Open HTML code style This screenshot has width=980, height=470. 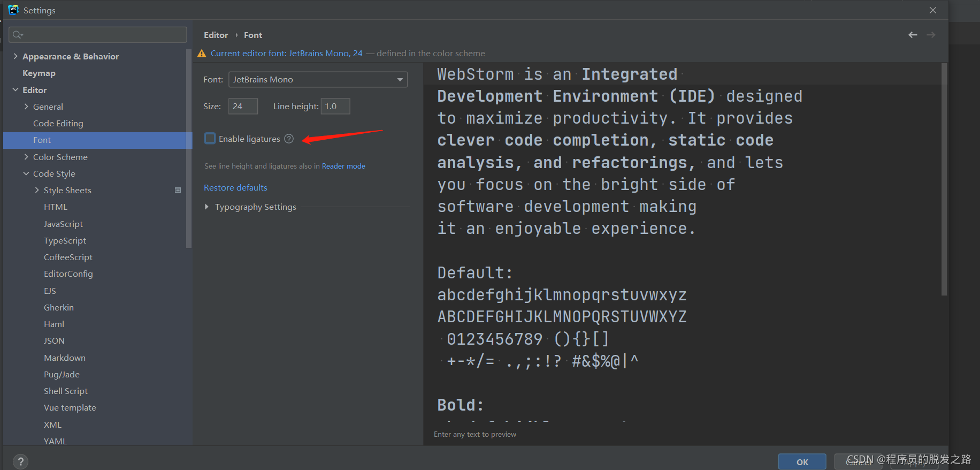[56, 207]
